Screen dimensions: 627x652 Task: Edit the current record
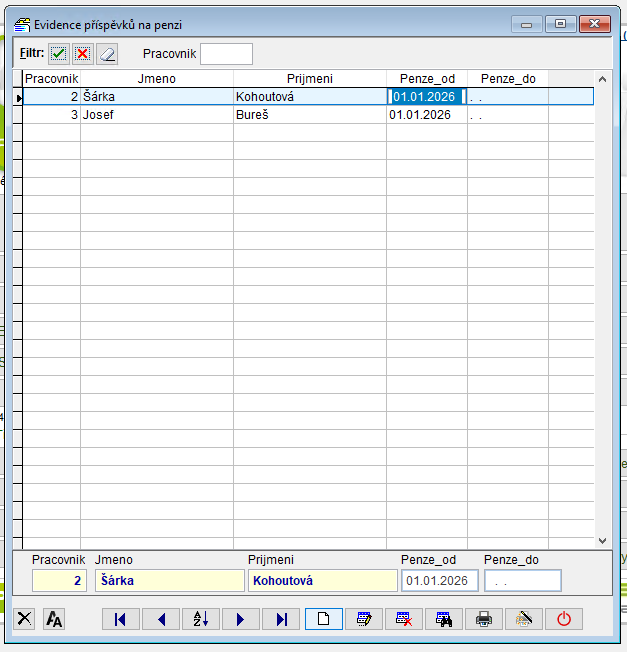point(364,619)
